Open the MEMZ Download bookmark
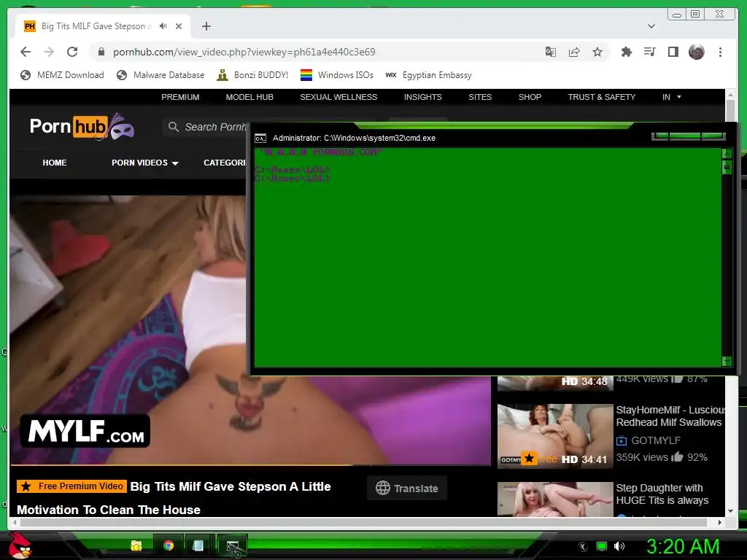Viewport: 747px width, 560px height. [62, 75]
